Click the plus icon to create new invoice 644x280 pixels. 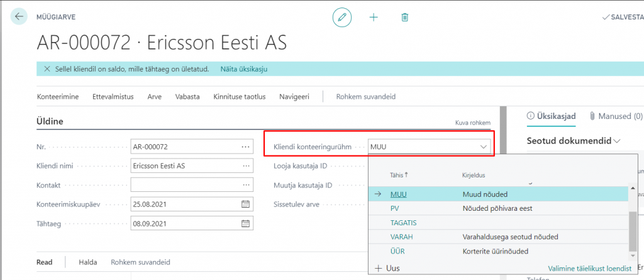coord(374,17)
